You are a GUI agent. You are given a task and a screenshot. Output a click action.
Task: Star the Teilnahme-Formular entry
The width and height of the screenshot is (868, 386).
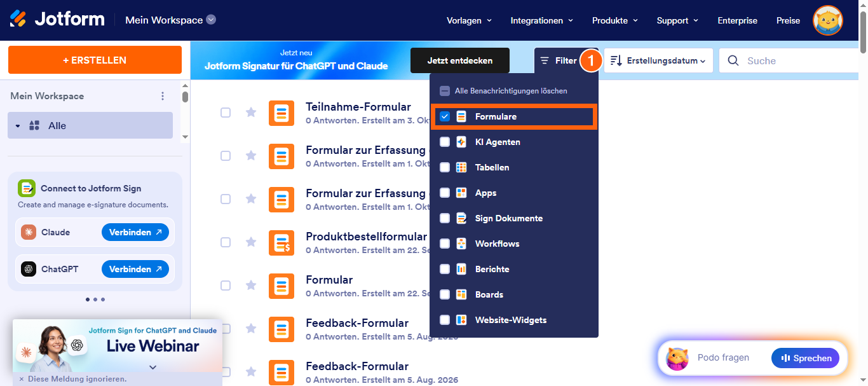[x=251, y=113]
